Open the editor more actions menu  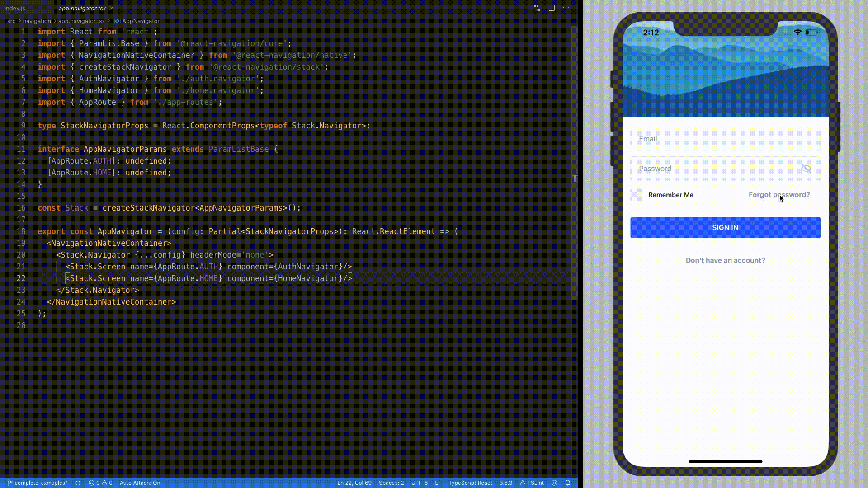566,8
